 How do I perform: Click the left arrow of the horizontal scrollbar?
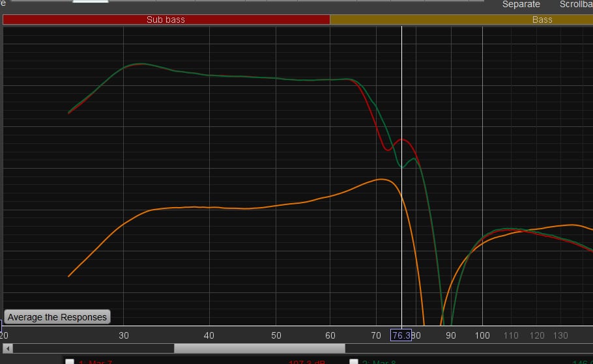click(x=8, y=348)
